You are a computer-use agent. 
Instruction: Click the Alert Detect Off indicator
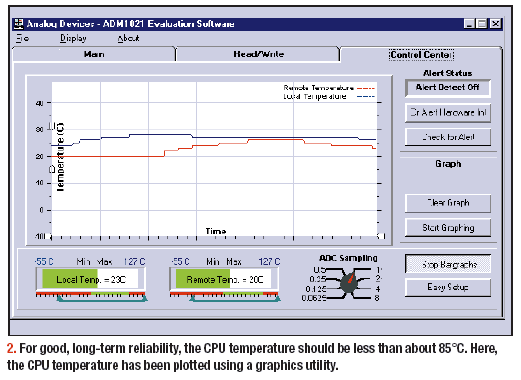tap(448, 88)
